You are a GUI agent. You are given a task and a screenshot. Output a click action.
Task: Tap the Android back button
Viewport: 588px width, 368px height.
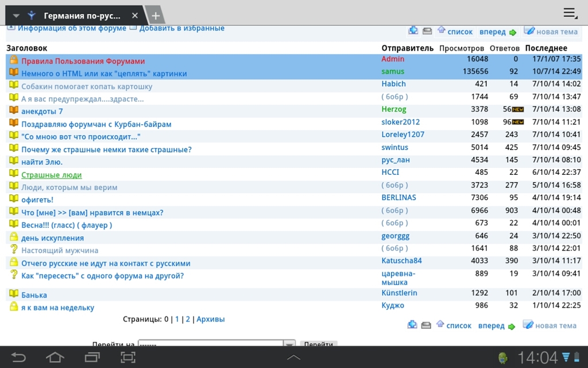(x=18, y=357)
